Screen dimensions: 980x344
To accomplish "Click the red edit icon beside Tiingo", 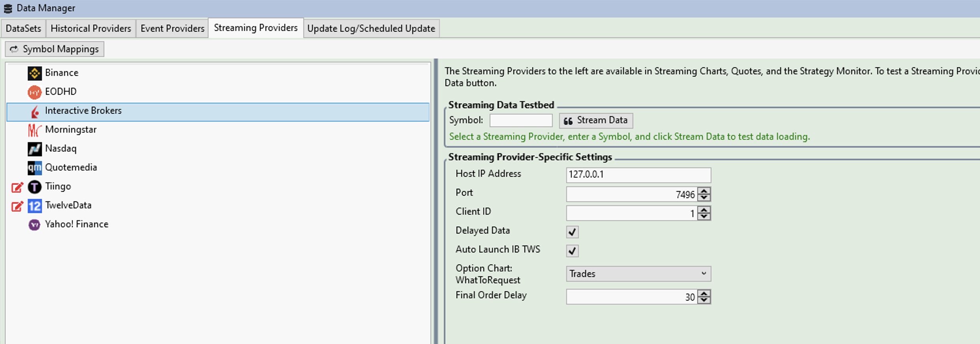I will pos(17,187).
